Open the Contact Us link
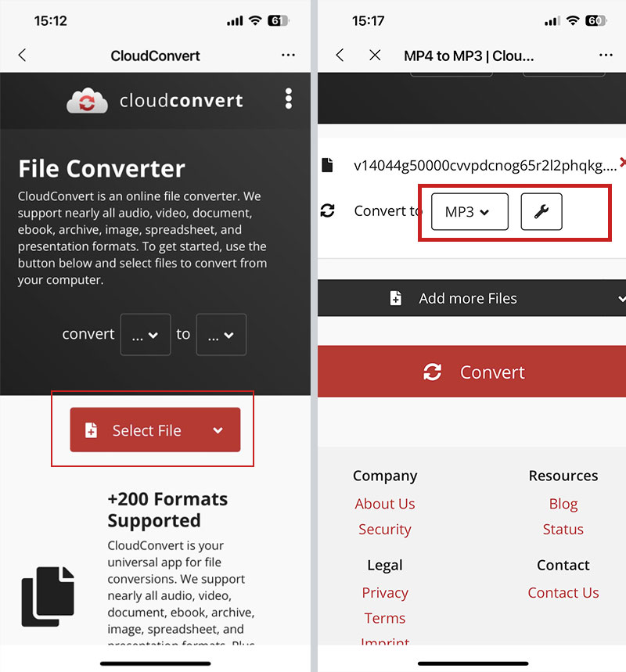The image size is (626, 672). [x=563, y=593]
